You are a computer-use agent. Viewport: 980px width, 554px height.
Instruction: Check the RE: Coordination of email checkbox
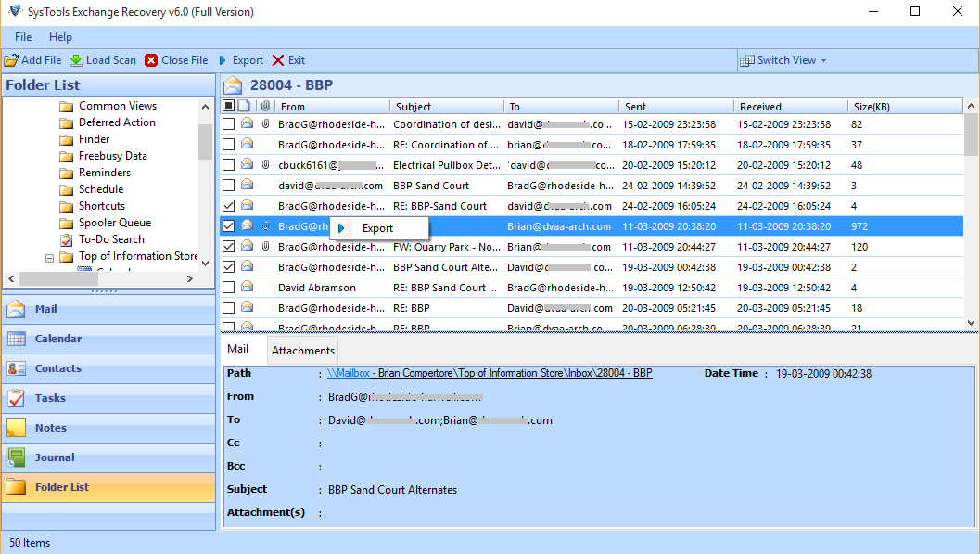pos(229,145)
